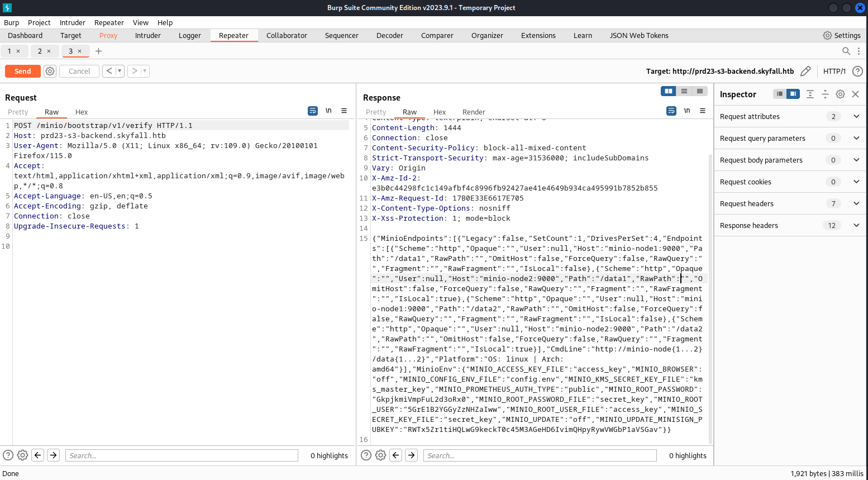The height and width of the screenshot is (480, 868).
Task: Open Request editor hamburger menu
Action: [344, 111]
